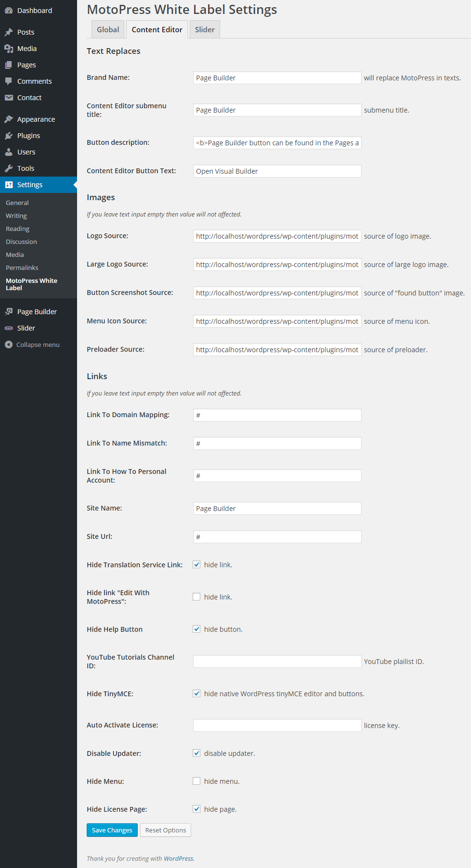Focus Content Editor Button Text field
The image size is (471, 868).
point(277,171)
